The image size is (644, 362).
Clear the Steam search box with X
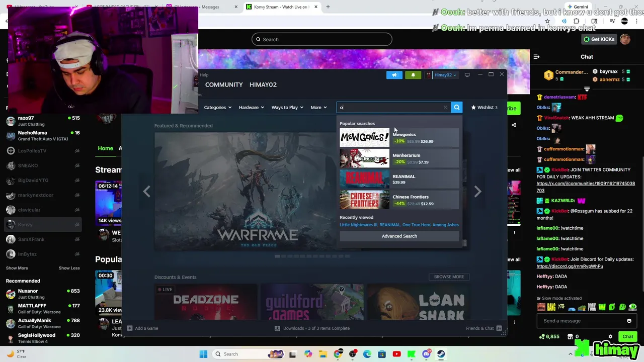(x=445, y=107)
